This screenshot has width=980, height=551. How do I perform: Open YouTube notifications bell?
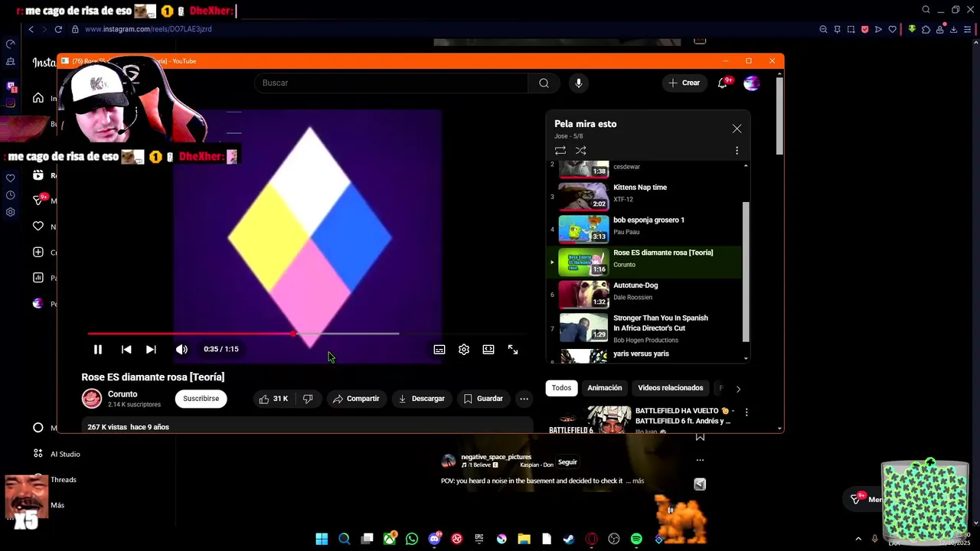(723, 83)
